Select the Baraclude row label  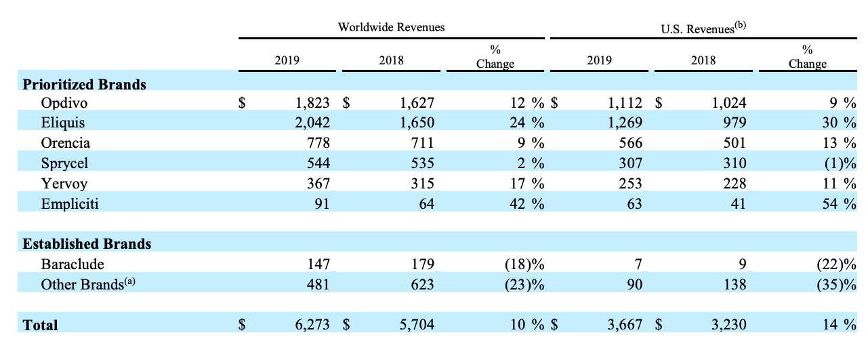click(73, 264)
